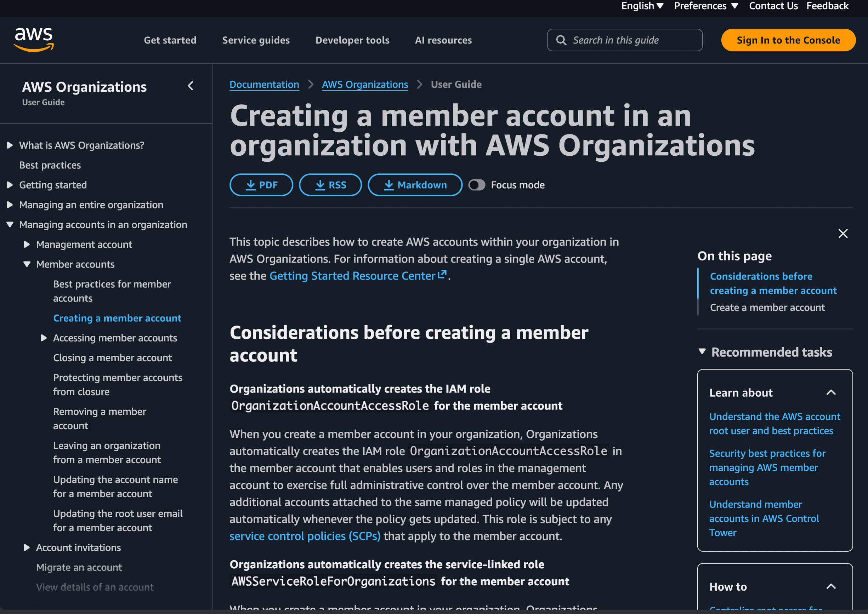The image size is (868, 614).
Task: Open Best practices for member accounts
Action: click(x=112, y=291)
